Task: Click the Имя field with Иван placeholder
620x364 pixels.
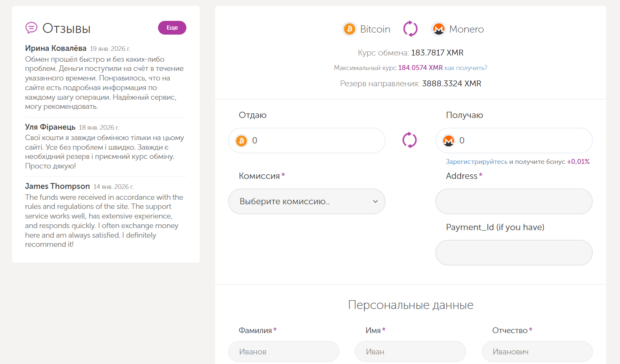Action: [x=410, y=351]
